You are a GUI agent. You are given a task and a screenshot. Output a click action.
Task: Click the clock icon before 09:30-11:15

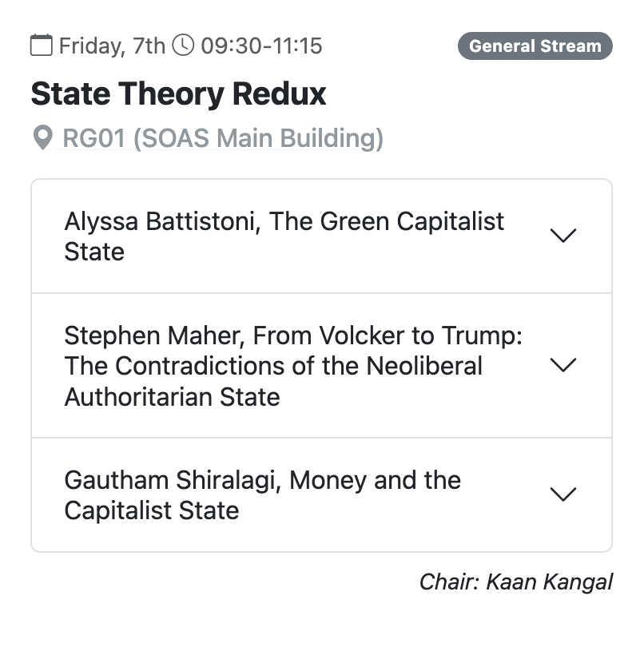point(184,46)
